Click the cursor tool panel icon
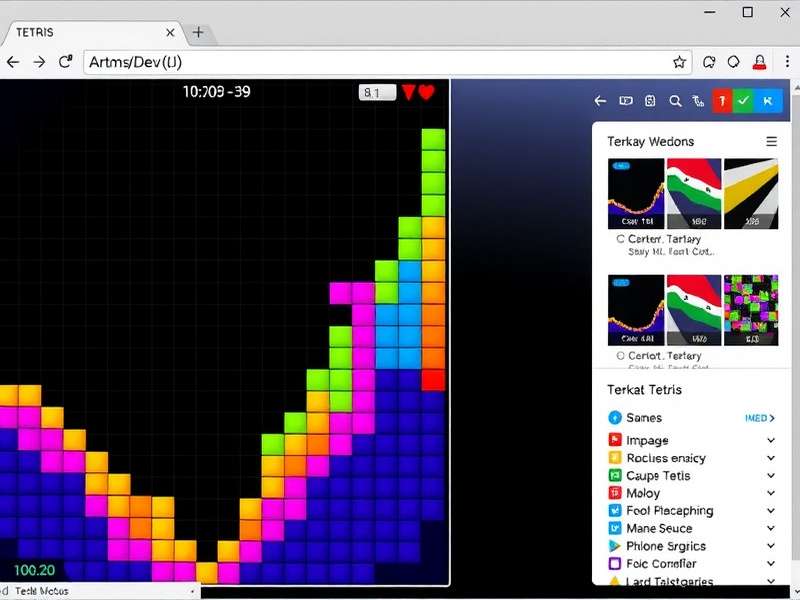 [698, 101]
